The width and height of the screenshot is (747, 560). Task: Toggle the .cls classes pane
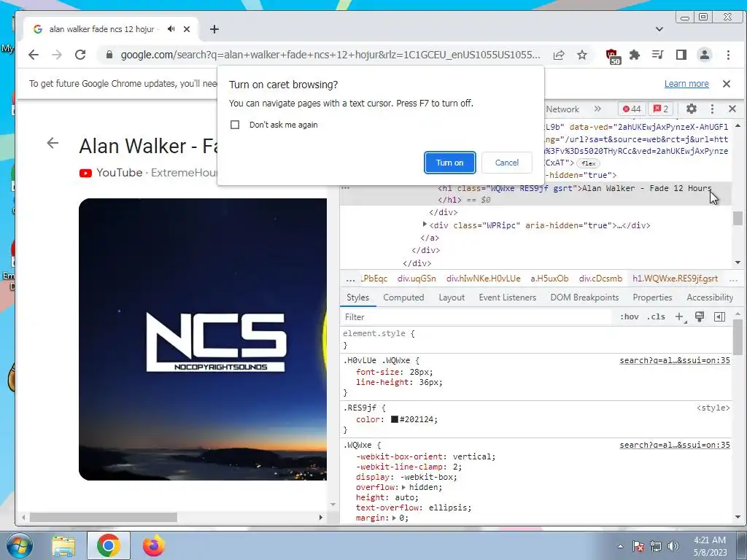coord(656,317)
